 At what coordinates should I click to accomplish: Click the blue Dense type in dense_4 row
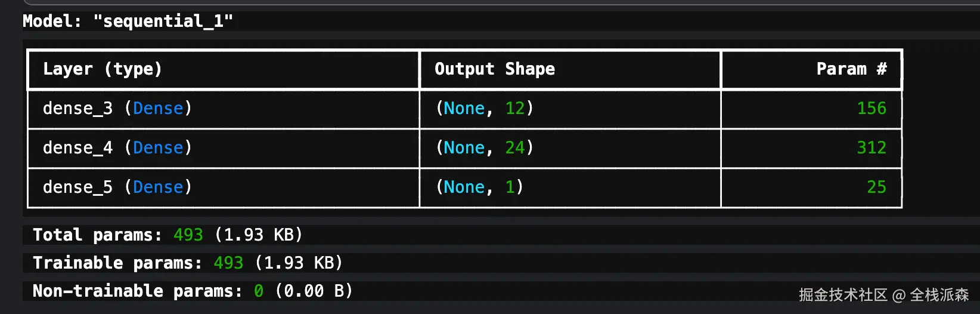158,148
